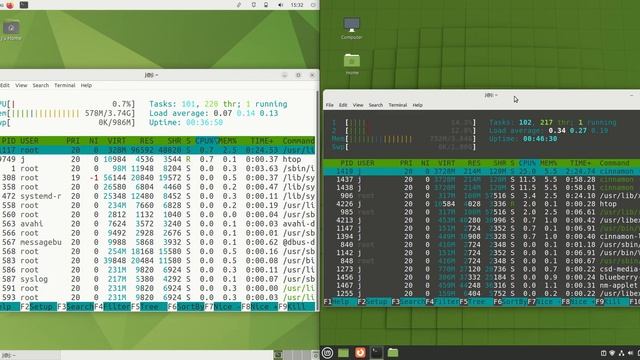Screen dimensions: 640x360
Task: Click F9 Kill in left htop footer
Action: point(296,307)
